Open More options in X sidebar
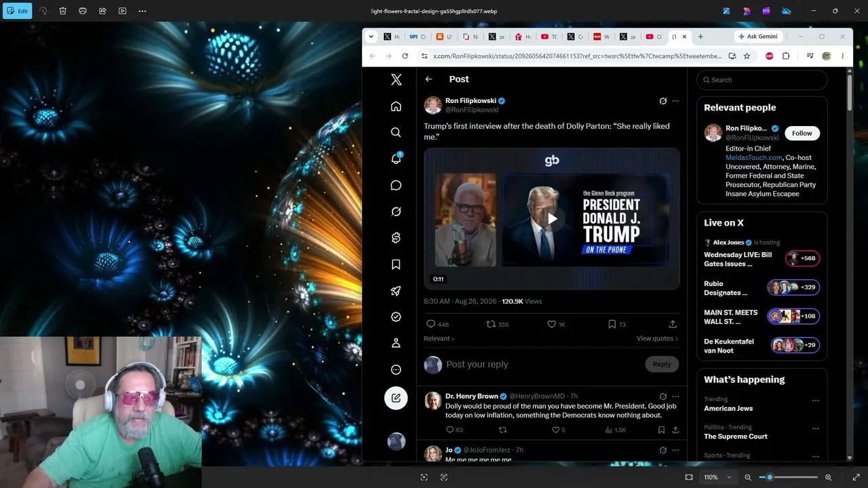 pyautogui.click(x=396, y=369)
